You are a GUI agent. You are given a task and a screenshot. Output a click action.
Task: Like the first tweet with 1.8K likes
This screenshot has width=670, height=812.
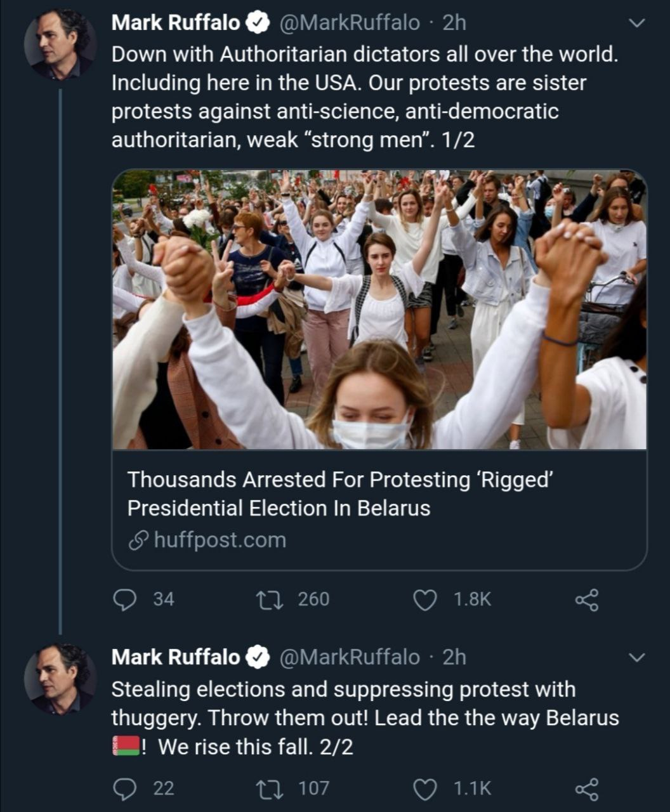[425, 599]
